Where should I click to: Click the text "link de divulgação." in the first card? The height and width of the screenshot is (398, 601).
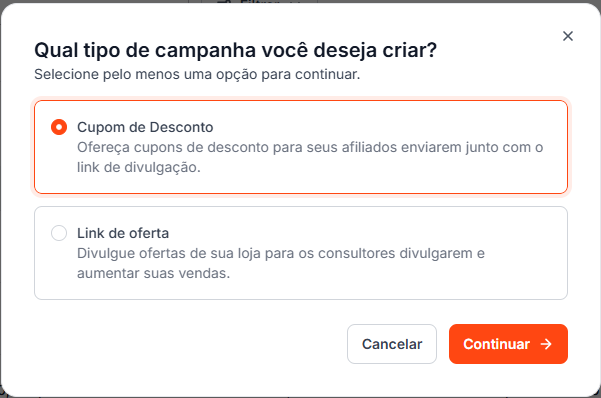pos(139,168)
